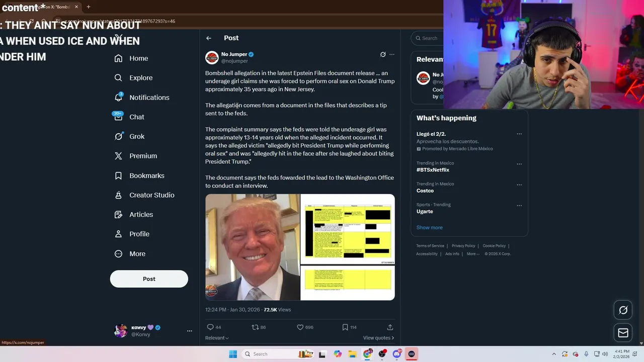Open the bottom highlighted document image
Image resolution: width=644 pixels, height=362 pixels.
348,283
